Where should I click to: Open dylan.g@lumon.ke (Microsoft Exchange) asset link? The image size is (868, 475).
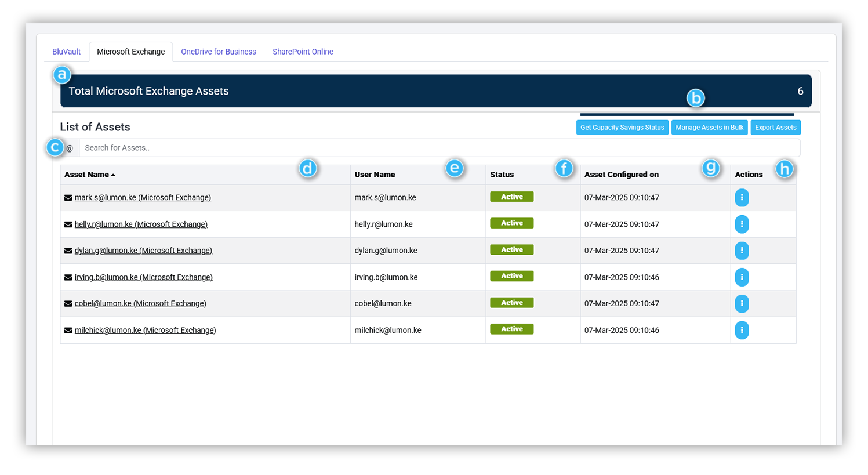143,251
